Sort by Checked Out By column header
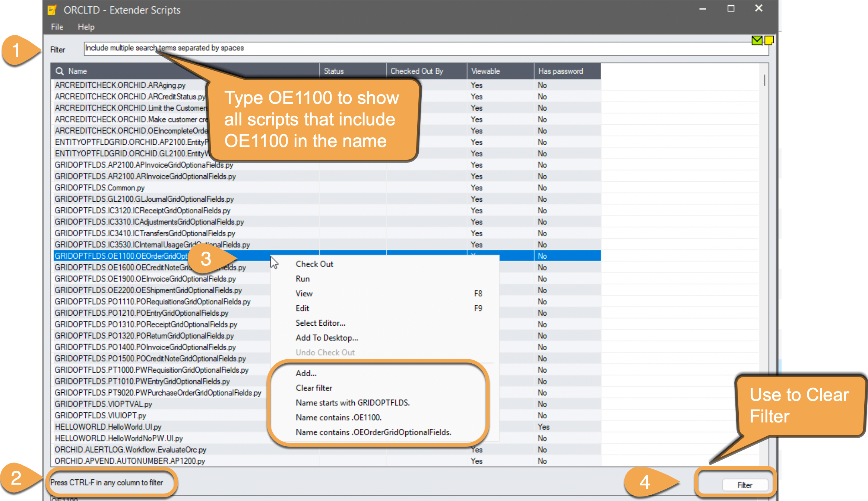The height and width of the screenshot is (501, 868). [427, 71]
